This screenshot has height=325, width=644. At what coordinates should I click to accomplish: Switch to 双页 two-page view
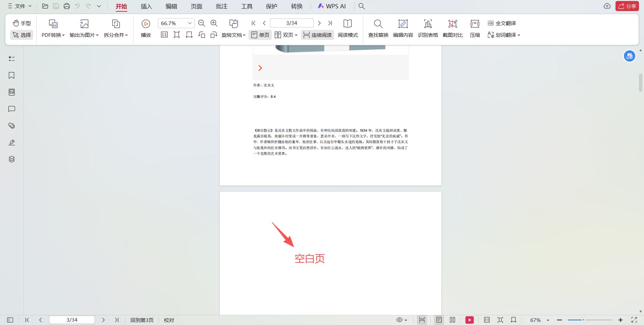click(285, 35)
